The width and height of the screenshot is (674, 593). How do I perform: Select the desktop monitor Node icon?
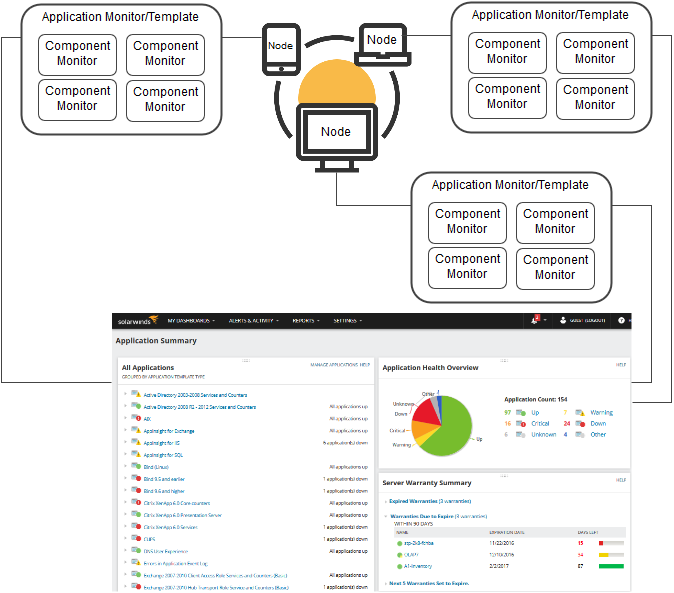pyautogui.click(x=335, y=134)
